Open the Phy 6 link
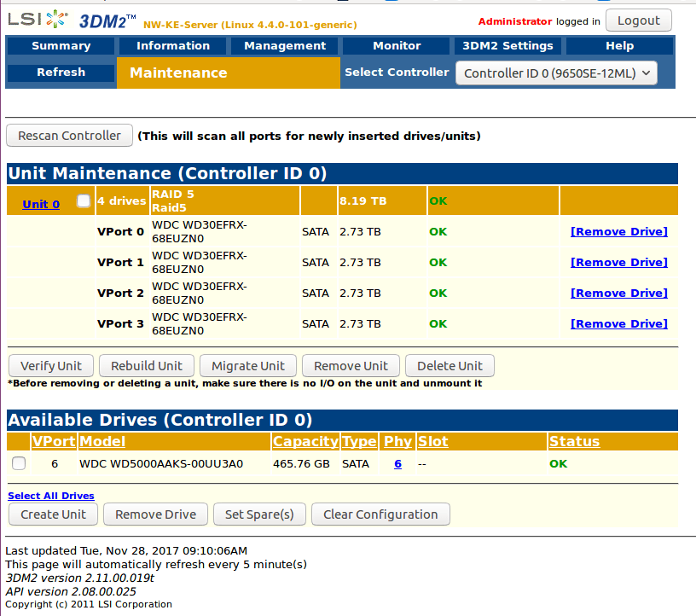 (397, 463)
